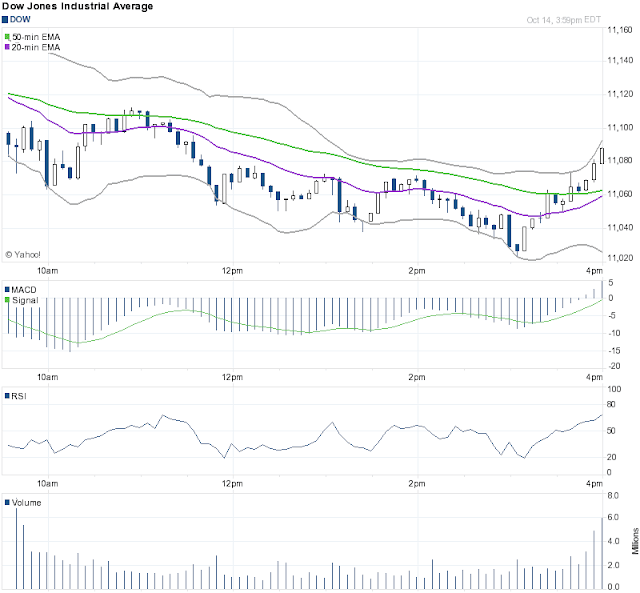The height and width of the screenshot is (593, 640).
Task: Click the 11,040 price axis label
Action: point(620,228)
